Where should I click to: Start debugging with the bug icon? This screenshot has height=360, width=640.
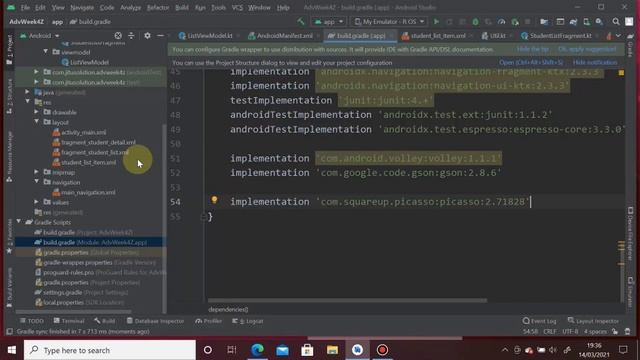tap(475, 22)
